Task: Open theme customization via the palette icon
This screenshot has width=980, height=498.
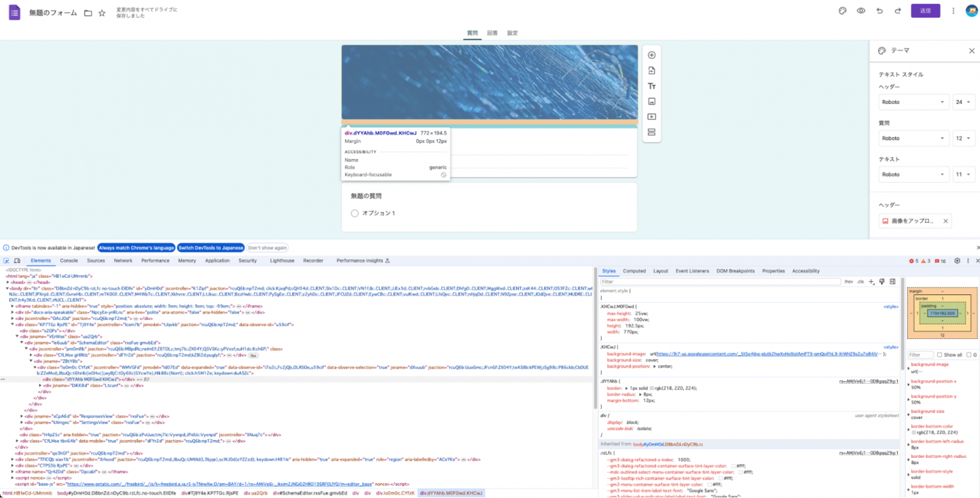Action: [x=842, y=11]
